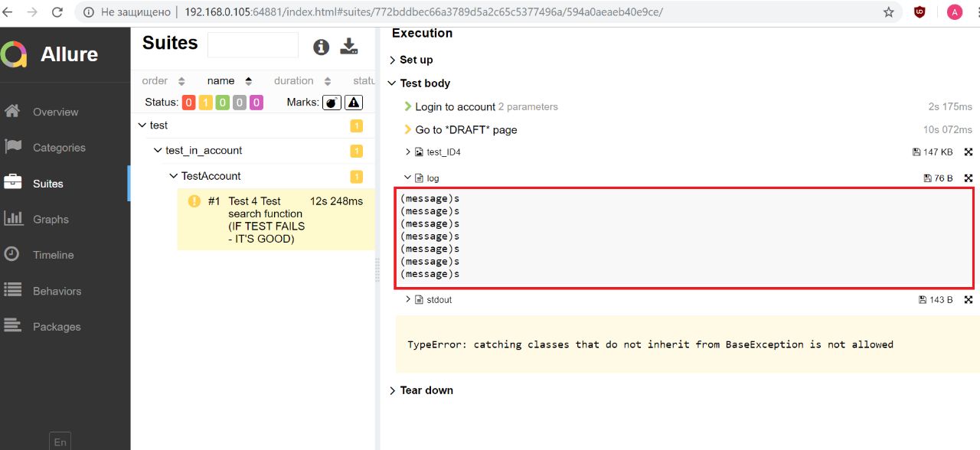Download log 76 B file

[x=938, y=178]
